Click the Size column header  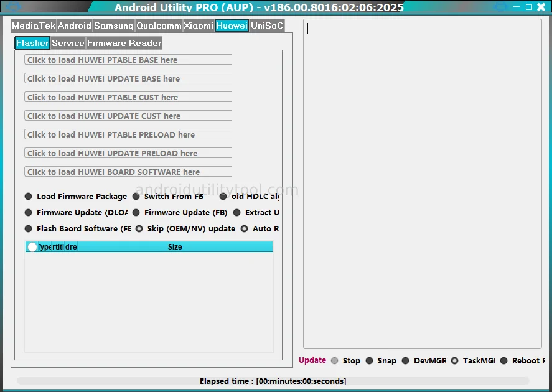pos(175,246)
